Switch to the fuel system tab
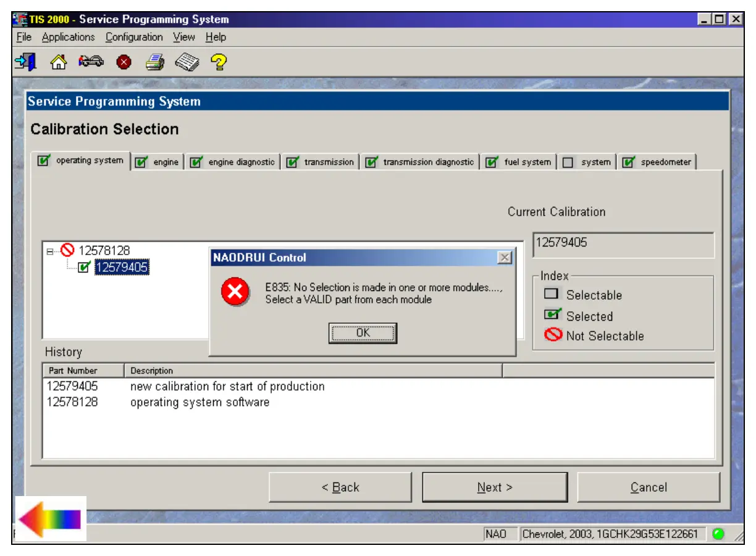The image size is (756, 556). click(527, 162)
